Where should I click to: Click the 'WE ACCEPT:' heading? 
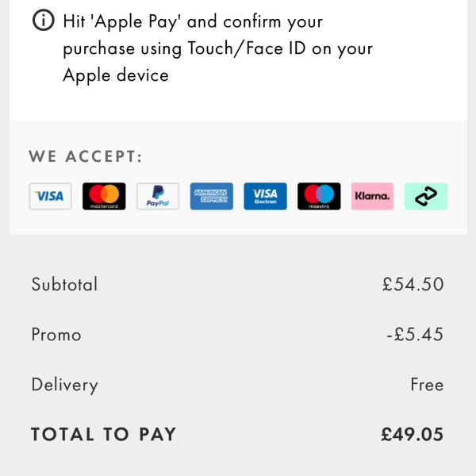tap(86, 156)
